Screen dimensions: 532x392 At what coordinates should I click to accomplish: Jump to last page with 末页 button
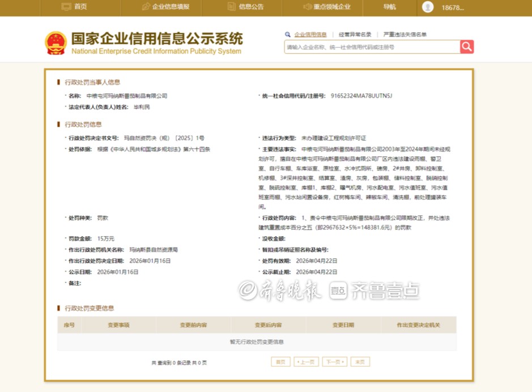click(x=360, y=362)
